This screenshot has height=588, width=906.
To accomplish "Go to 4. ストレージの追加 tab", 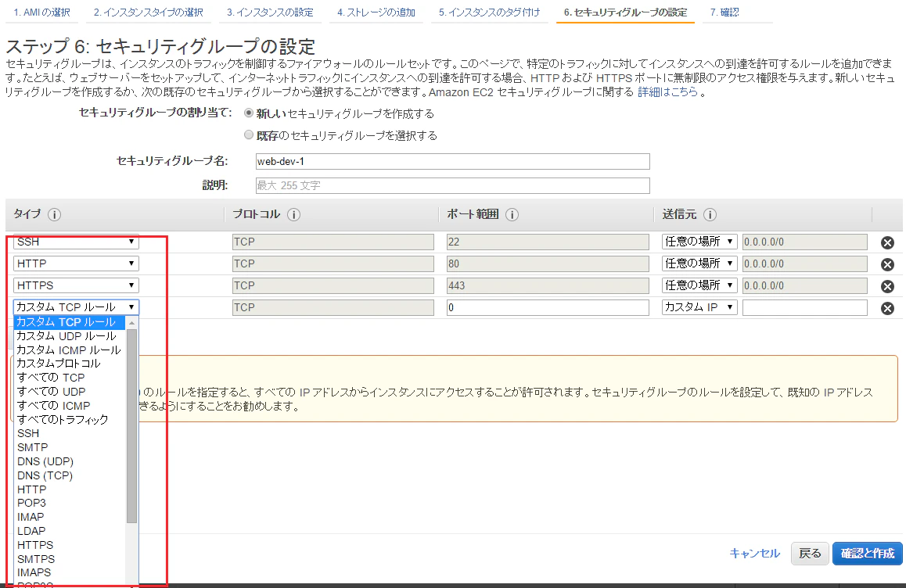I will (x=376, y=13).
